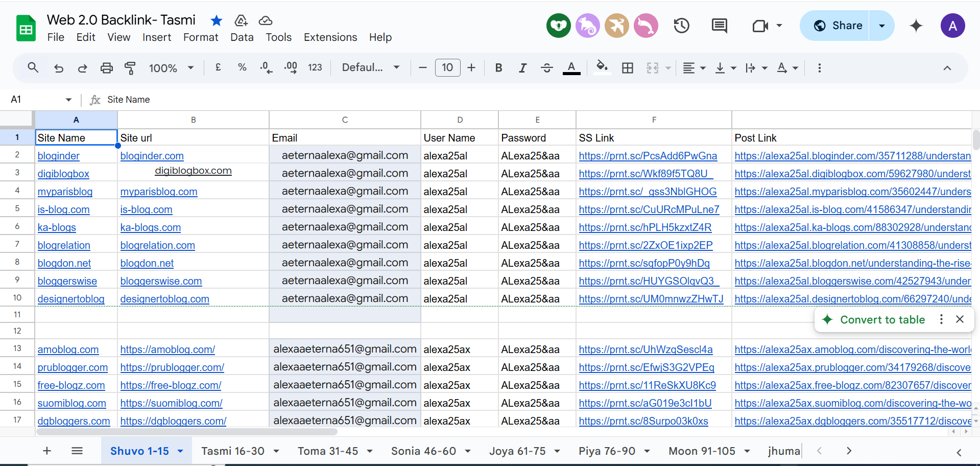Switch to Toma 31-45 sheet tab
The height and width of the screenshot is (466, 980).
coord(328,451)
